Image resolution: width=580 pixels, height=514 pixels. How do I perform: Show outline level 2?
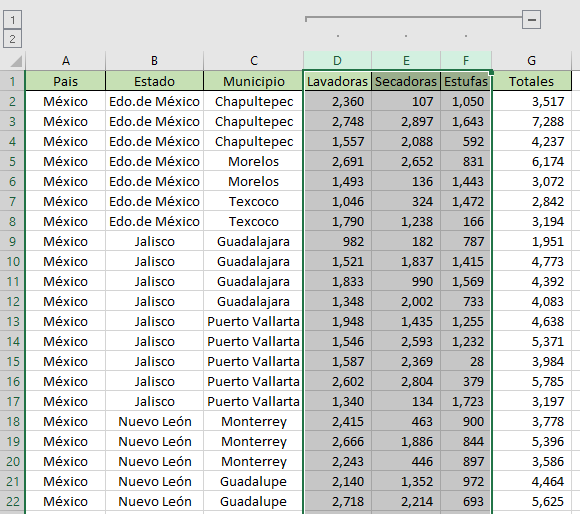(x=13, y=39)
